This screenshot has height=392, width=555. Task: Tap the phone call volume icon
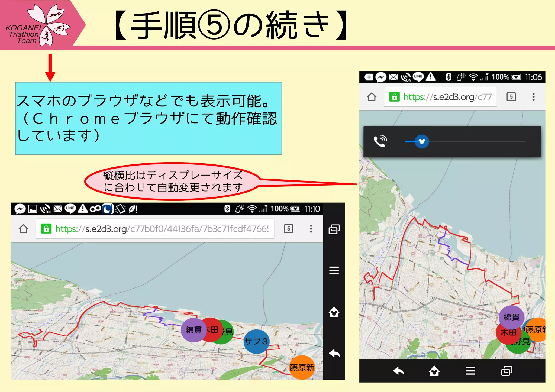pos(380,141)
